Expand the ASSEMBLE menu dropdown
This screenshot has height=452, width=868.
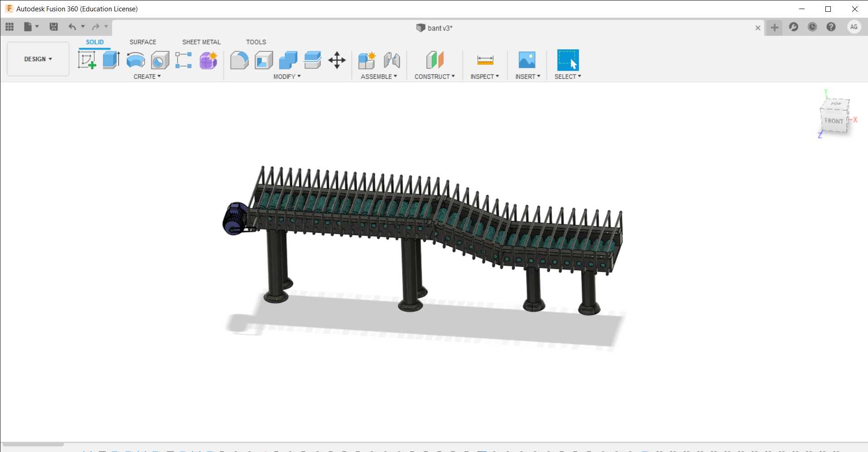(379, 77)
